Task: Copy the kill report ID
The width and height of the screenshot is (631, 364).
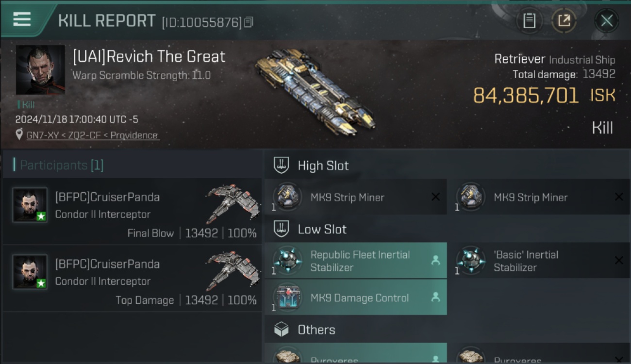Action: tap(249, 22)
